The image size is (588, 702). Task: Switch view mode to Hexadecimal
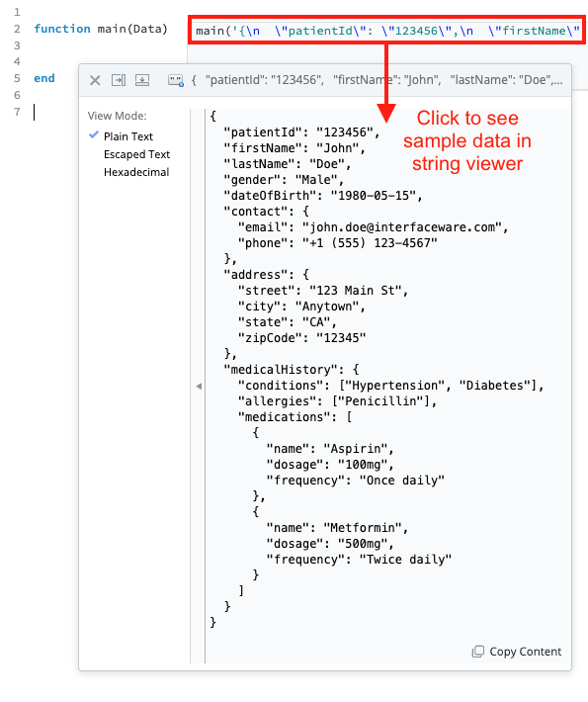(x=136, y=172)
